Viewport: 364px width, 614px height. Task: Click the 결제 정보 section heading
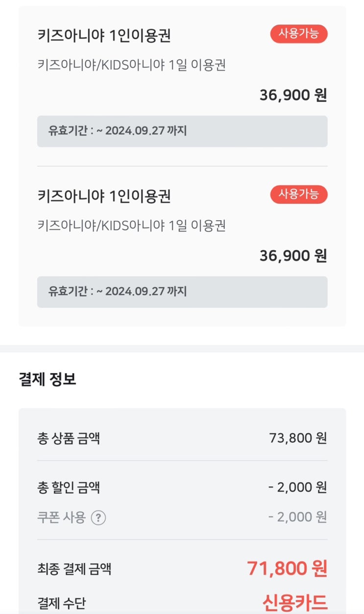[48, 380]
